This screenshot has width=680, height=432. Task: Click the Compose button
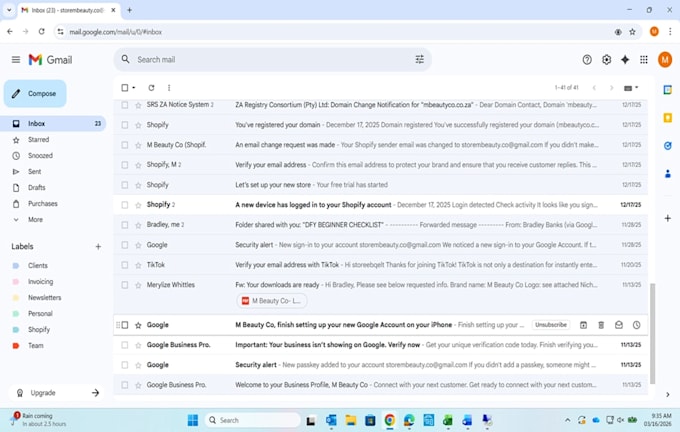(x=35, y=93)
